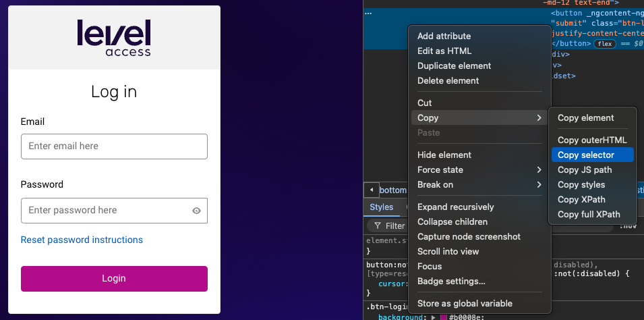Expand the Force state submenu arrow

(539, 170)
